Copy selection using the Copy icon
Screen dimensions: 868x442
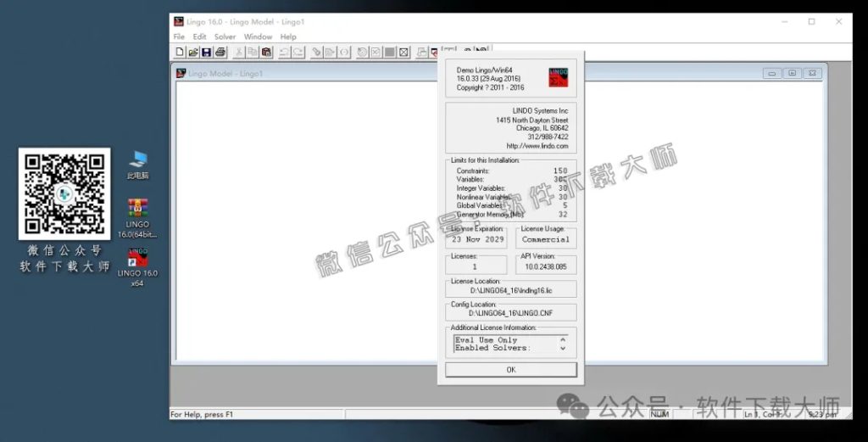click(x=253, y=52)
